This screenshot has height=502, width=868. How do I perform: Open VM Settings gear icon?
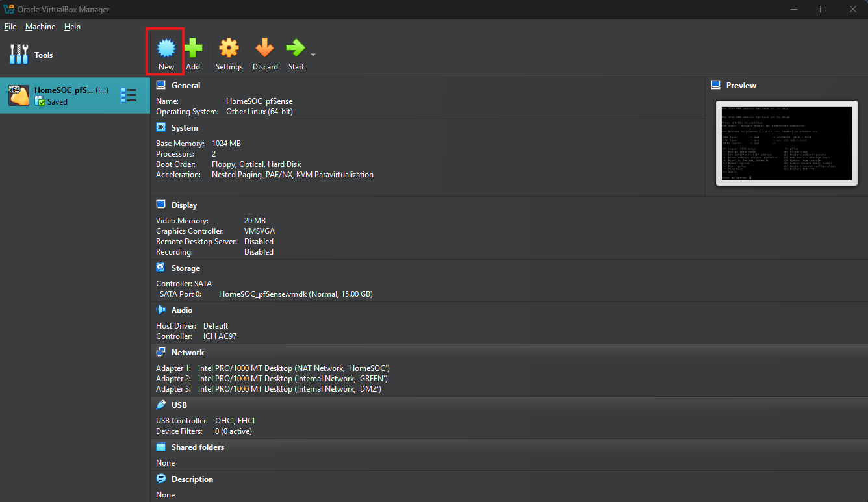pyautogui.click(x=229, y=49)
